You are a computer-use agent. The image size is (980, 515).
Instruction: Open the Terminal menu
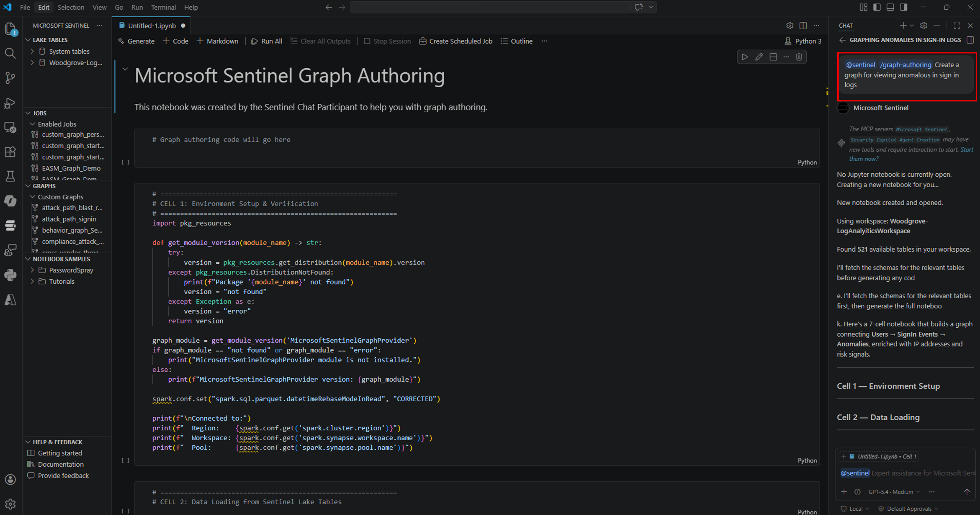[x=164, y=7]
